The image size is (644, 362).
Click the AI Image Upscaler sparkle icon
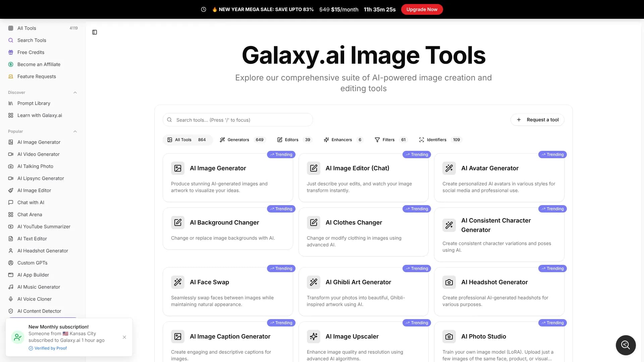coord(314,337)
